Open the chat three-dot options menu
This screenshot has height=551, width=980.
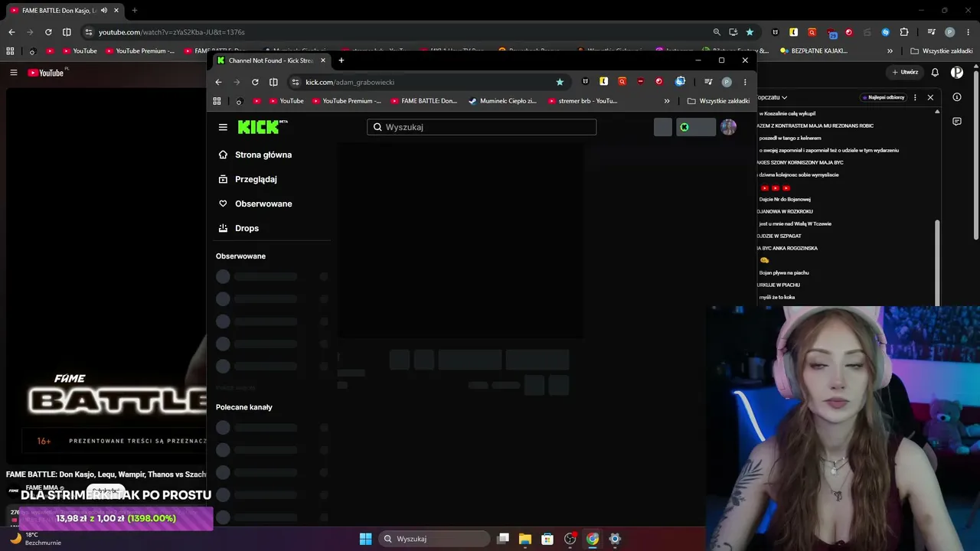tap(915, 97)
